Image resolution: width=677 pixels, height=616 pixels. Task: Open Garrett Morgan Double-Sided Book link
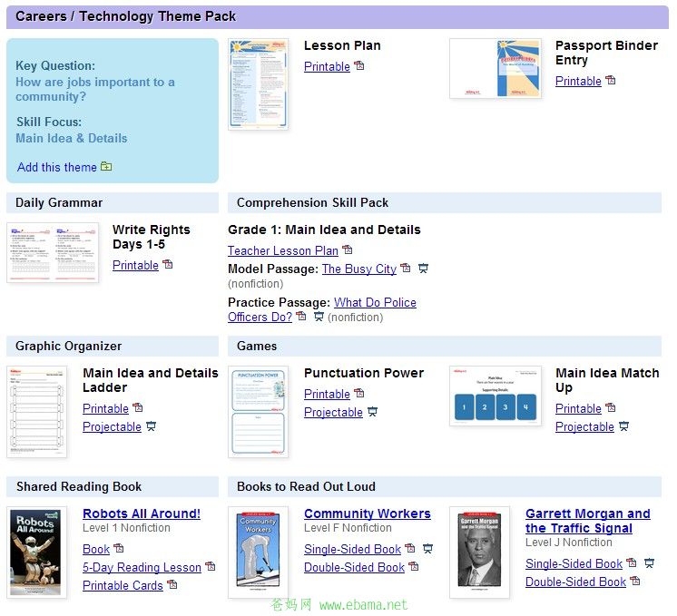(x=576, y=582)
